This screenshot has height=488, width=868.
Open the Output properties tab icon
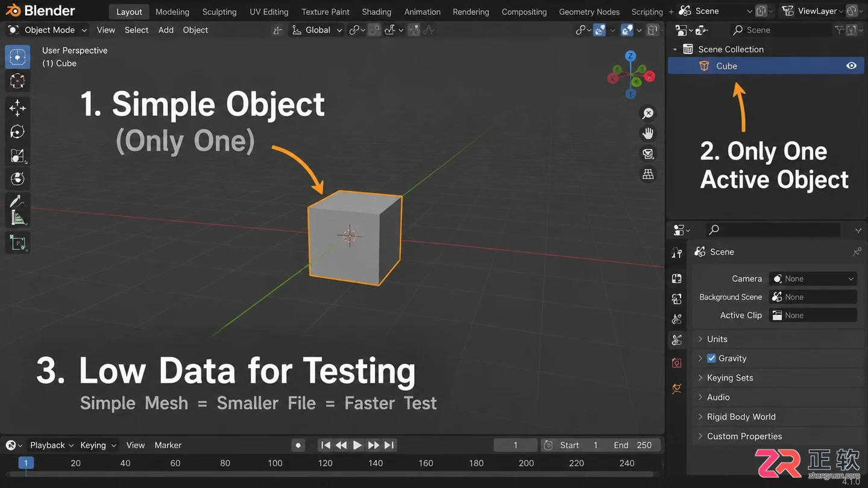(677, 299)
